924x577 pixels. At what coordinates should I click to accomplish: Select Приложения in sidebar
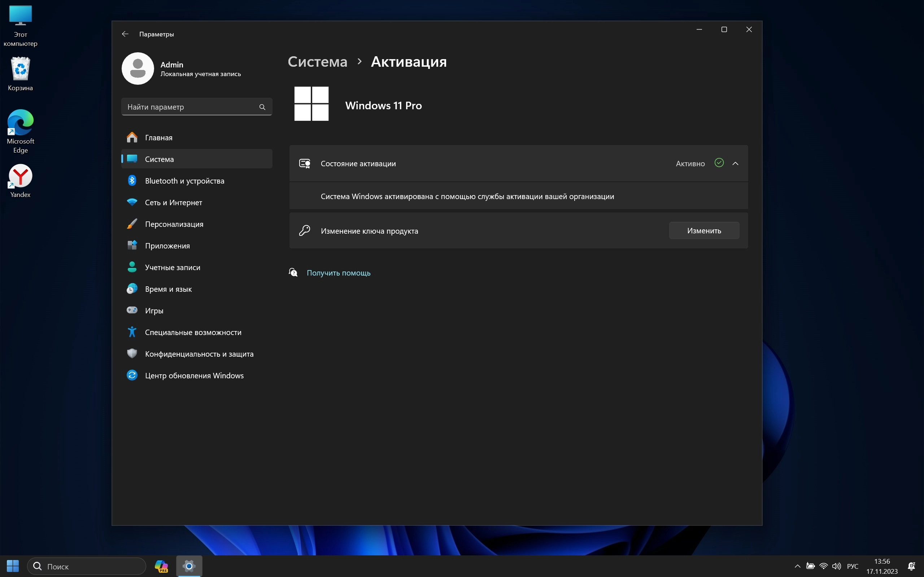pyautogui.click(x=167, y=246)
